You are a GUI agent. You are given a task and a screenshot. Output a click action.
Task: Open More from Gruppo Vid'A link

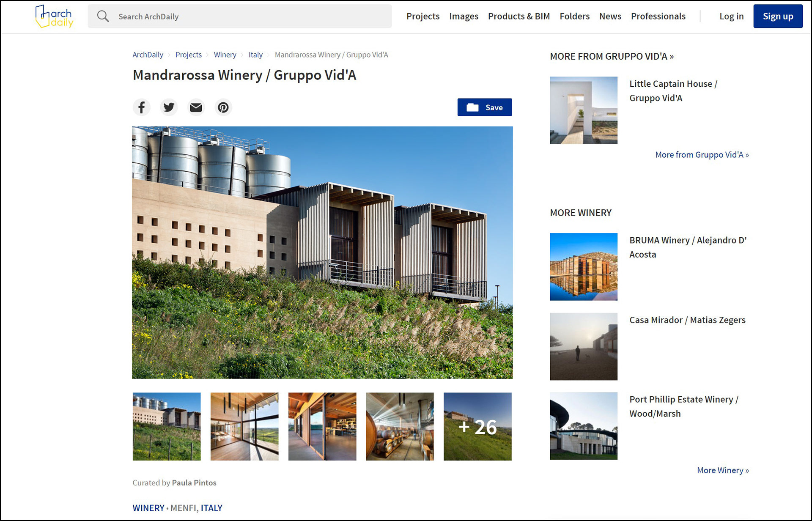click(702, 155)
